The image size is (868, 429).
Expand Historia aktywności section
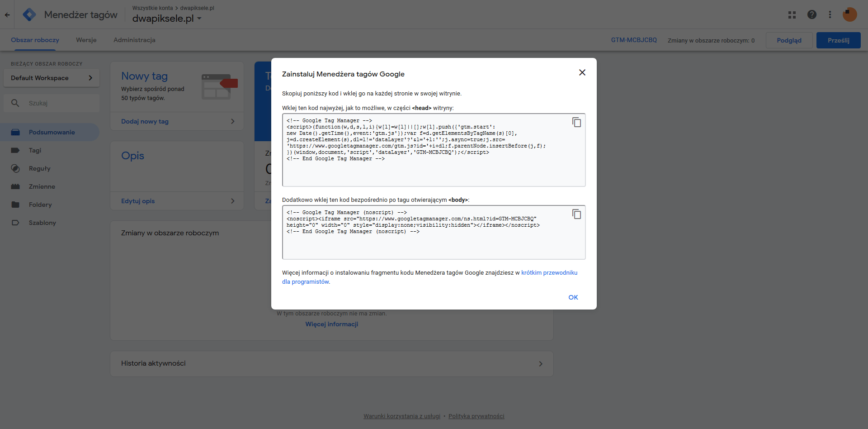point(331,364)
